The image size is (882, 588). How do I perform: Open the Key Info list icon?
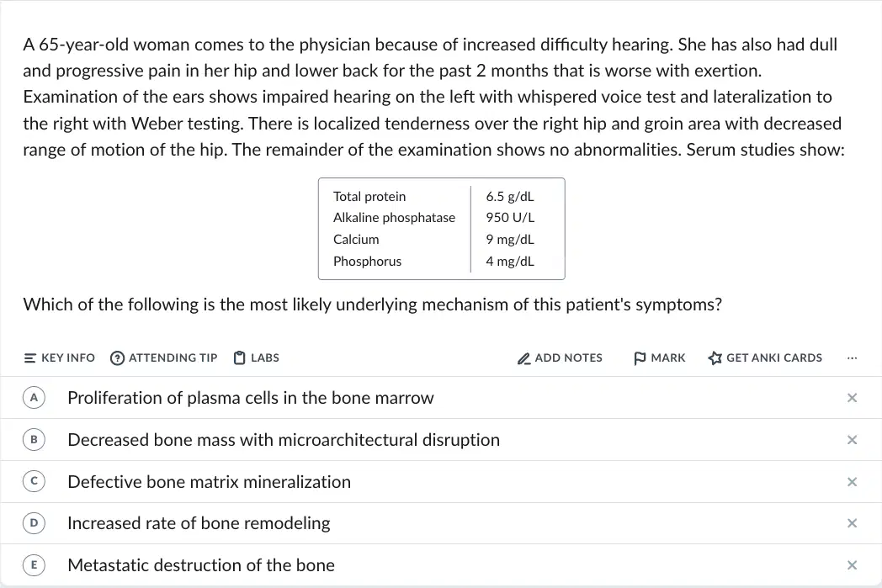tap(29, 358)
